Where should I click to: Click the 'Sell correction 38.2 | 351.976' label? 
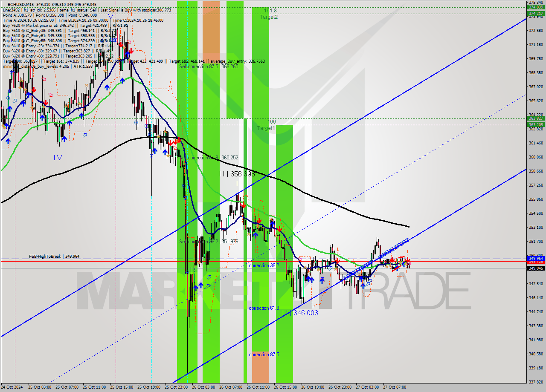[x=209, y=242]
